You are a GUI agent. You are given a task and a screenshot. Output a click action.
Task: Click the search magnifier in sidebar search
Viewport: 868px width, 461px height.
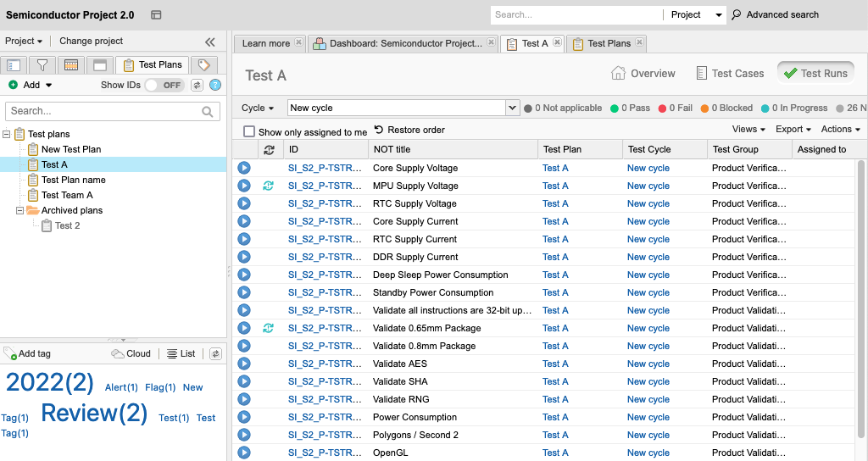coord(208,112)
